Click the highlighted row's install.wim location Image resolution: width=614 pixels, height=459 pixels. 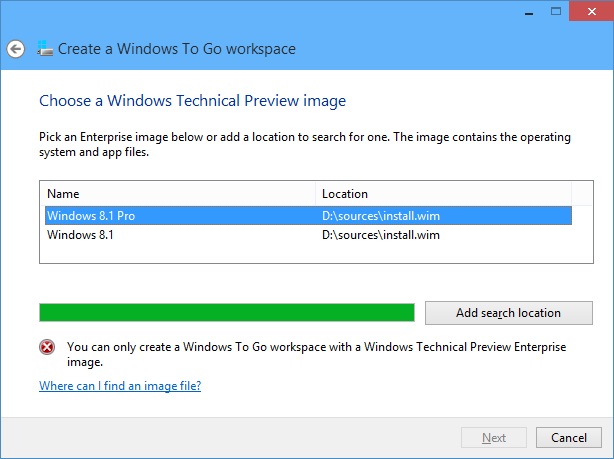click(381, 216)
